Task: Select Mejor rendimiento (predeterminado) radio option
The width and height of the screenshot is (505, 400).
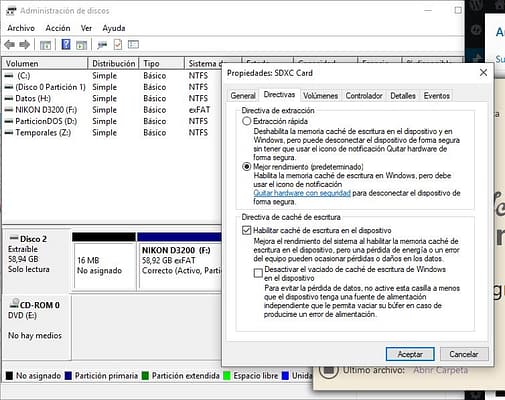Action: [246, 166]
